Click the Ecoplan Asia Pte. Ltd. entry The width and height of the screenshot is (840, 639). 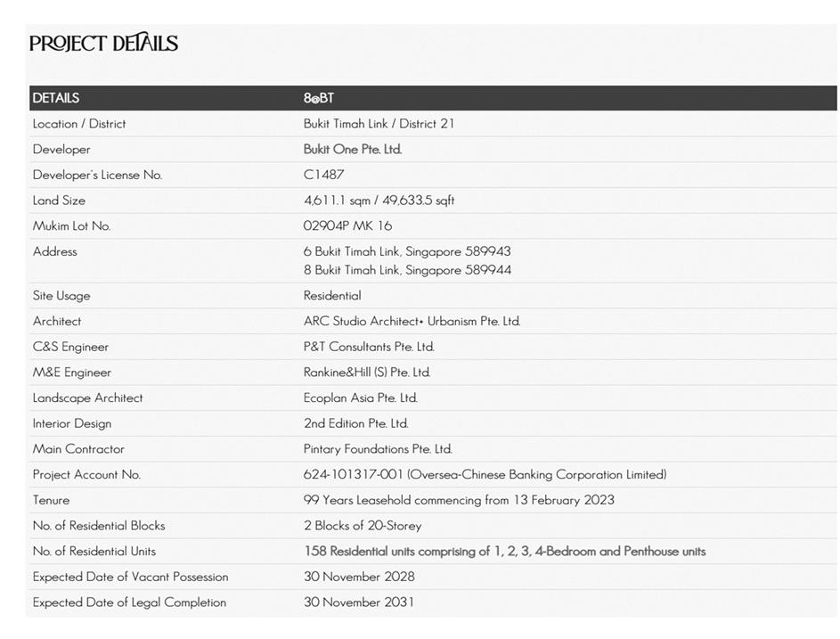(x=360, y=398)
